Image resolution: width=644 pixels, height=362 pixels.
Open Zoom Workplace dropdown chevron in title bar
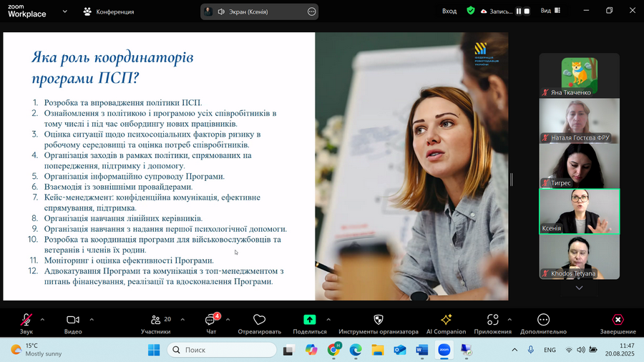(x=65, y=11)
